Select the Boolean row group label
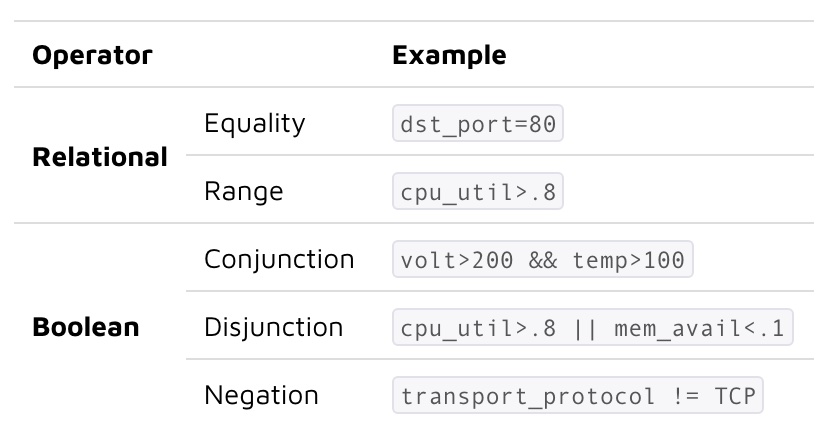Viewport: 832px width, 438px height. [85, 327]
